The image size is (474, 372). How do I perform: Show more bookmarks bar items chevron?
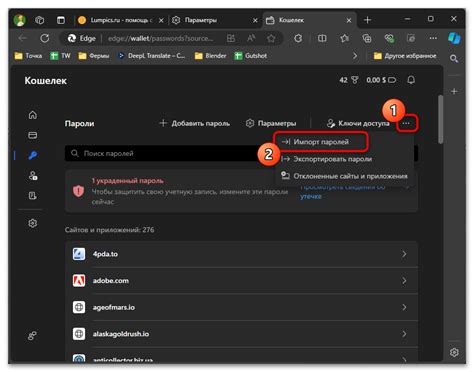355,56
